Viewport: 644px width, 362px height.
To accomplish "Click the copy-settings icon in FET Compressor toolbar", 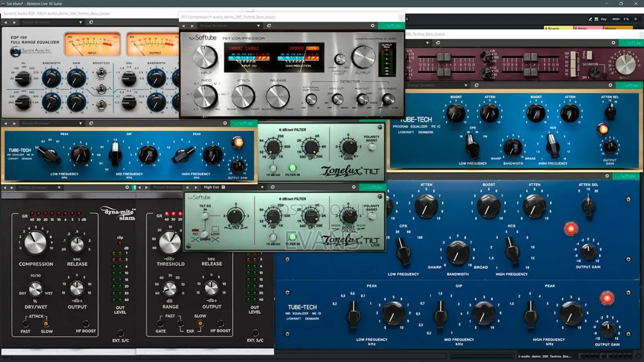I will point(269,26).
